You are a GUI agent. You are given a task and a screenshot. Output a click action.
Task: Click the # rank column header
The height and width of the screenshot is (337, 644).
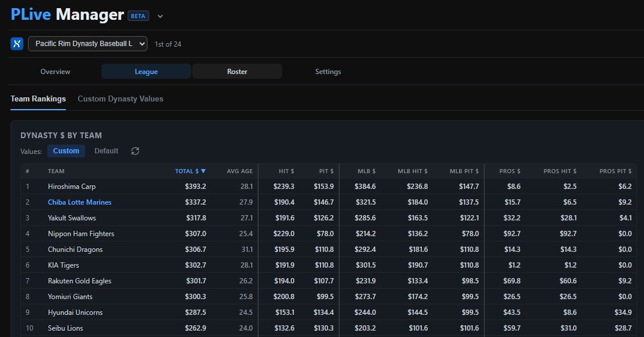tap(27, 171)
